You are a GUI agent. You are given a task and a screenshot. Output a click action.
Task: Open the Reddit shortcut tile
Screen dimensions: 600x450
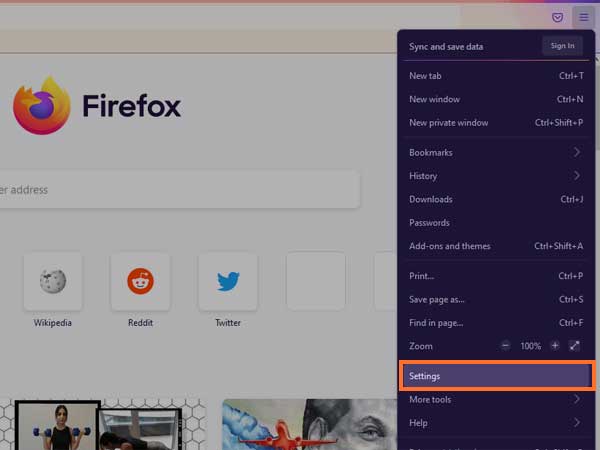pos(140,281)
